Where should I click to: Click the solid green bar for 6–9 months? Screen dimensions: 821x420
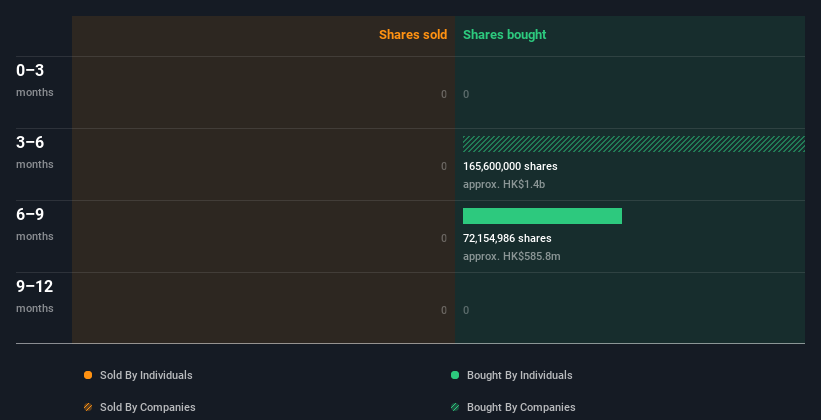click(x=542, y=216)
